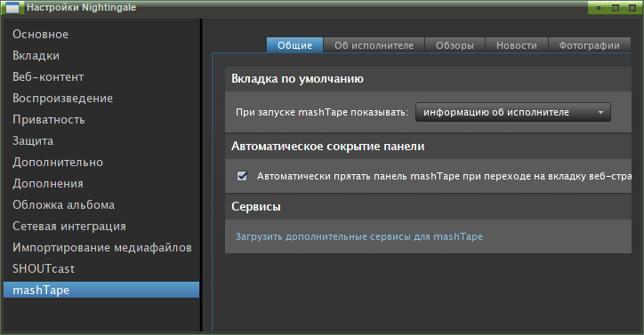This screenshot has width=644, height=335.
Task: Open the Дополнения settings section
Action: pos(101,184)
